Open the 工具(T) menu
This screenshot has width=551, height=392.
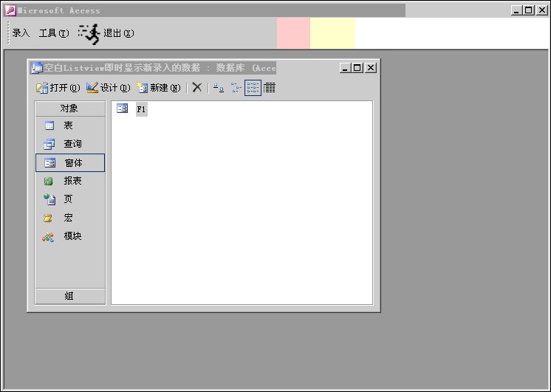[54, 33]
